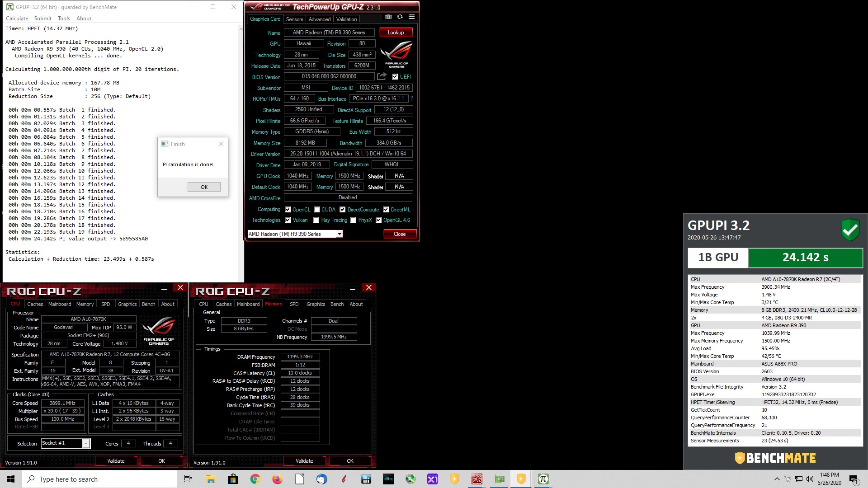Toggle UEFI checkbox in GPU-Z
Viewport: 868px width, 488px height.
pos(395,77)
